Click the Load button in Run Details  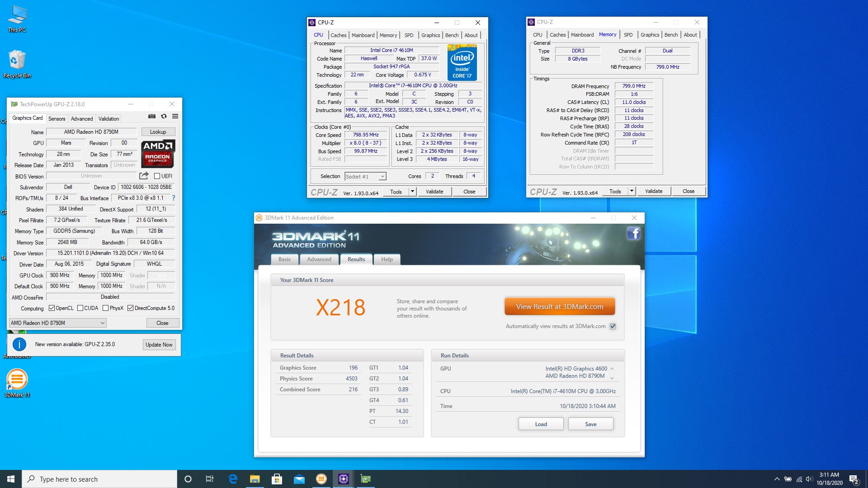(541, 424)
